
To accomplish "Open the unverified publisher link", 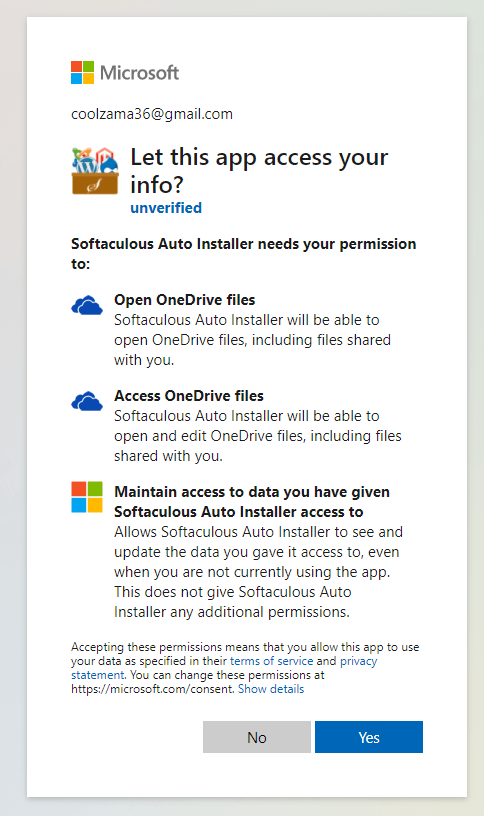I will click(166, 208).
